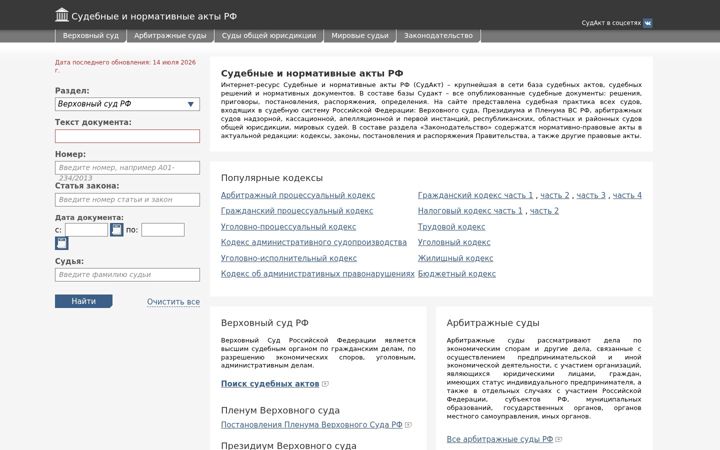The image size is (720, 450).
Task: Click the Поиск судебных актов link
Action: tap(270, 383)
